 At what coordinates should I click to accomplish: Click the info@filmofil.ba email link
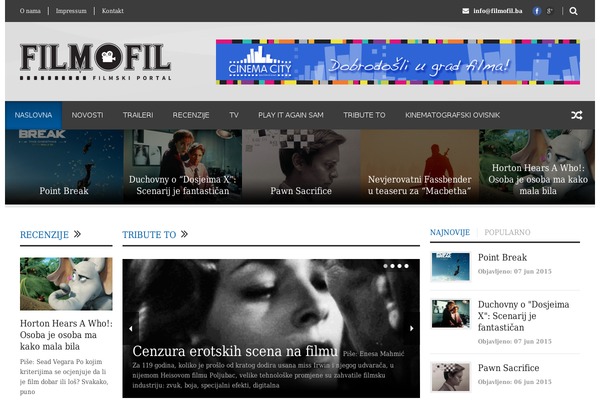tap(498, 11)
